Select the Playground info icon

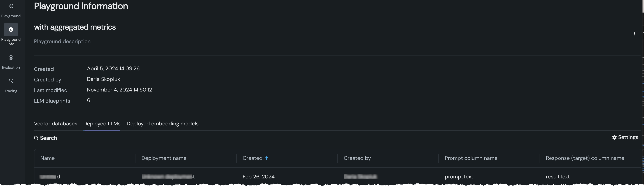[11, 30]
